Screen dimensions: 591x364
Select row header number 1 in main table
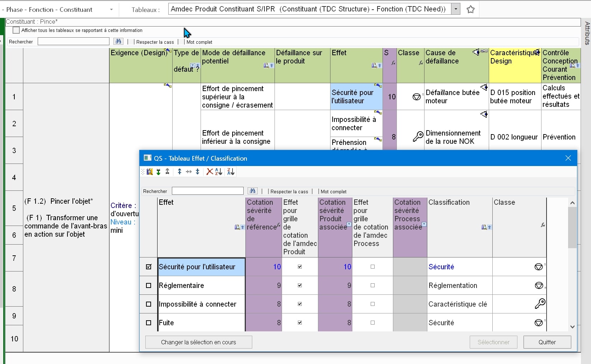(x=14, y=96)
